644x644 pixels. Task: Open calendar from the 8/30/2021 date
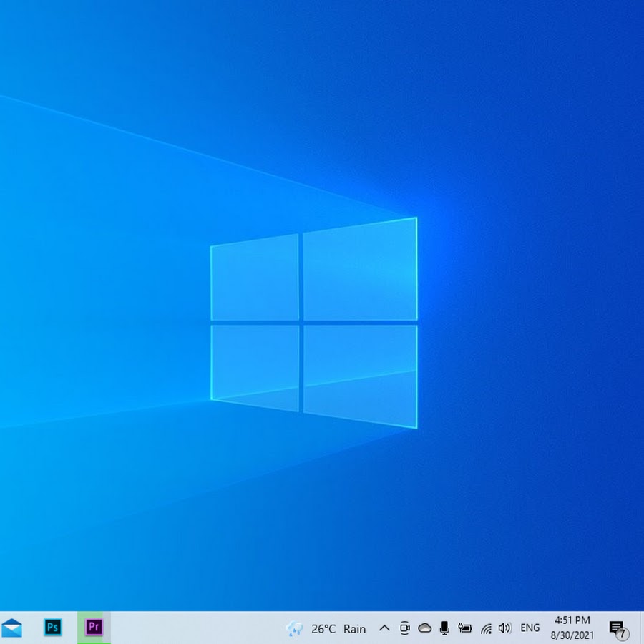(x=572, y=635)
